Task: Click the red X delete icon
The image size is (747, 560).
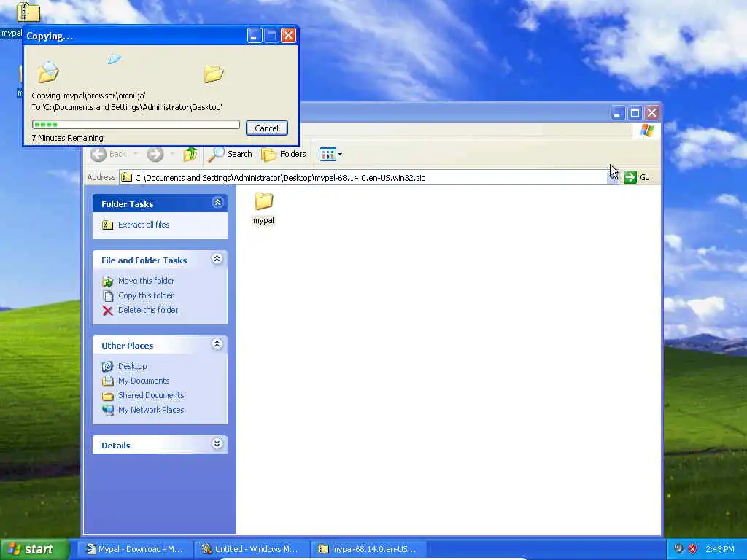Action: [108, 311]
